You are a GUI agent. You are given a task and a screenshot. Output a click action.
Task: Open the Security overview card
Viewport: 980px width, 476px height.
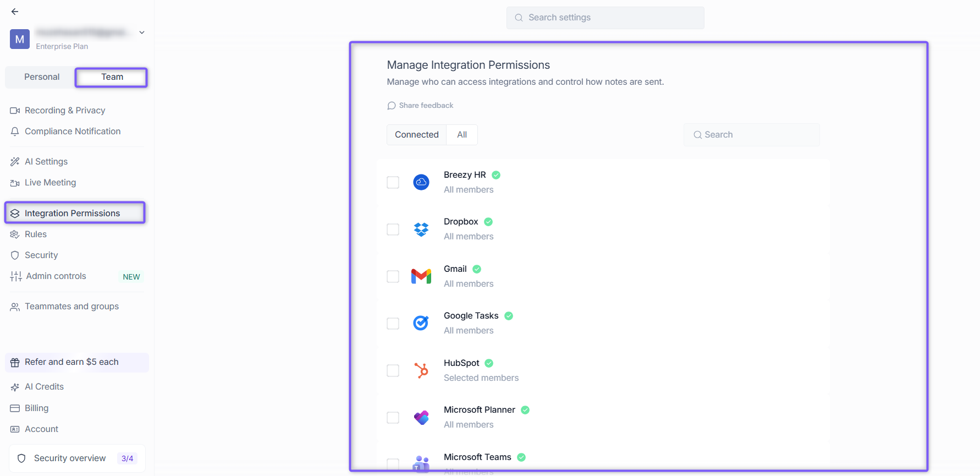(x=77, y=458)
